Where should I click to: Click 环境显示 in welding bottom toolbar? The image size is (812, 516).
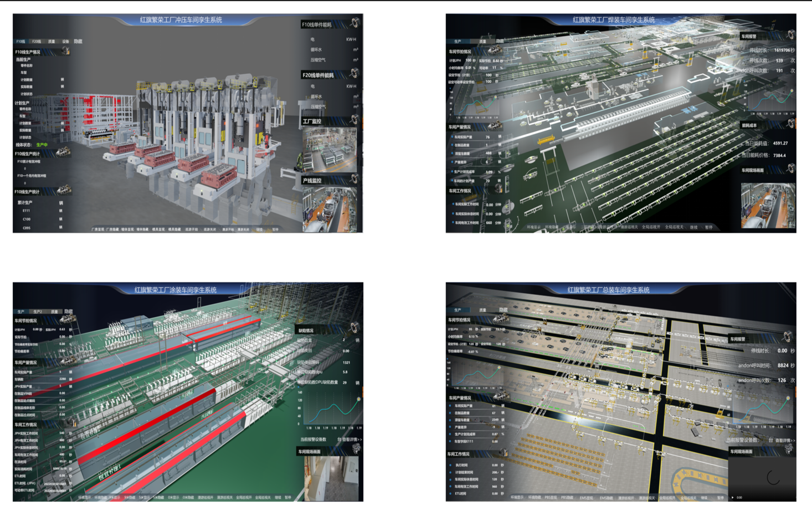coord(533,227)
